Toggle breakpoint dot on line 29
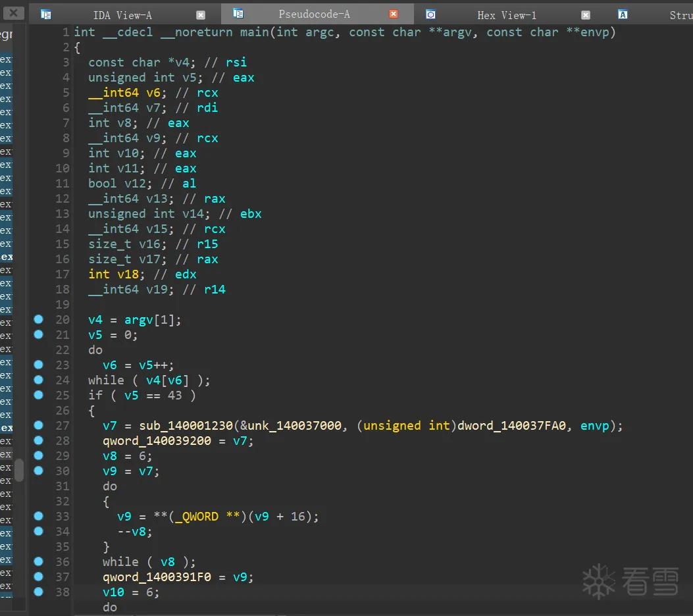The height and width of the screenshot is (616, 693). pos(38,455)
